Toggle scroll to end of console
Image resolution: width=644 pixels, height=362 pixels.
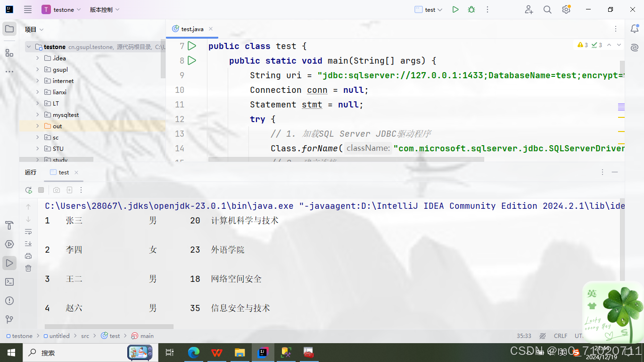(x=28, y=244)
